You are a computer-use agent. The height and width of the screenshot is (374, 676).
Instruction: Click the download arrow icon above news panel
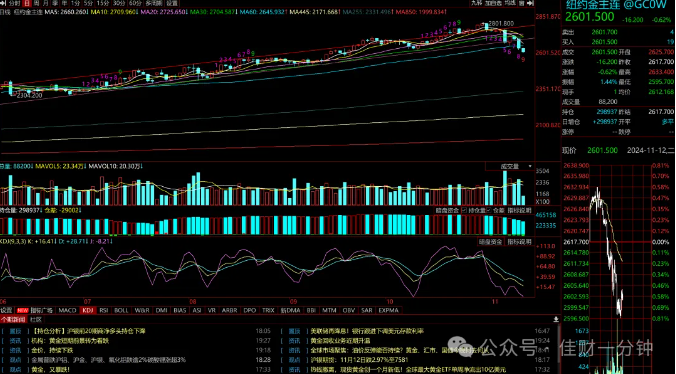556,319
